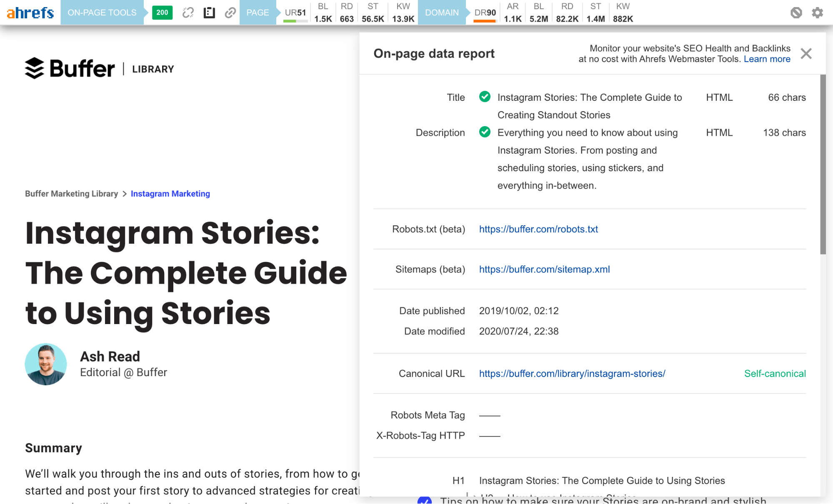Viewport: 833px width, 504px height.
Task: Click green checkmark next to Description
Action: tap(485, 132)
